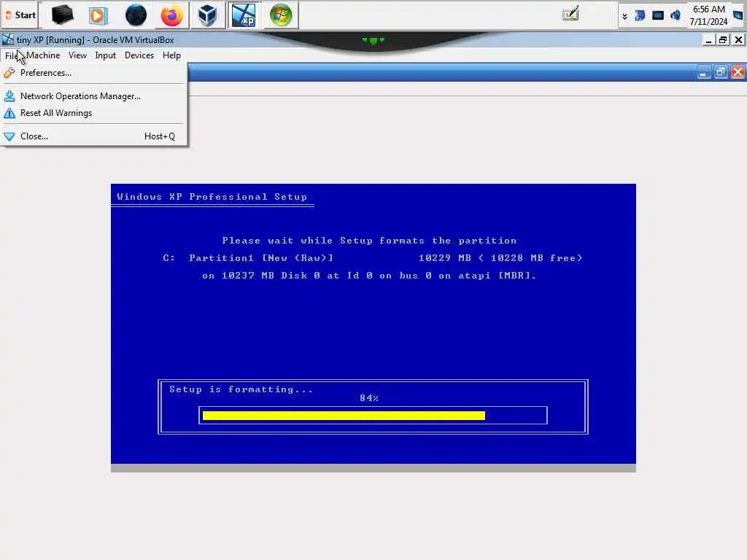Click the clock showing 6:56 AM
The width and height of the screenshot is (747, 560).
pos(709,9)
